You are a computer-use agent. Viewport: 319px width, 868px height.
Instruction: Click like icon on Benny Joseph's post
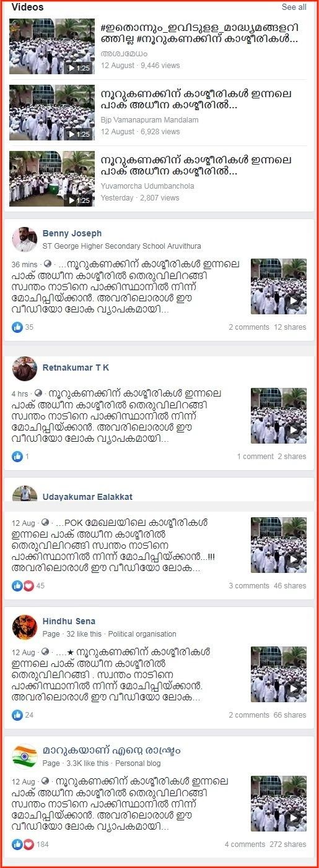(17, 327)
